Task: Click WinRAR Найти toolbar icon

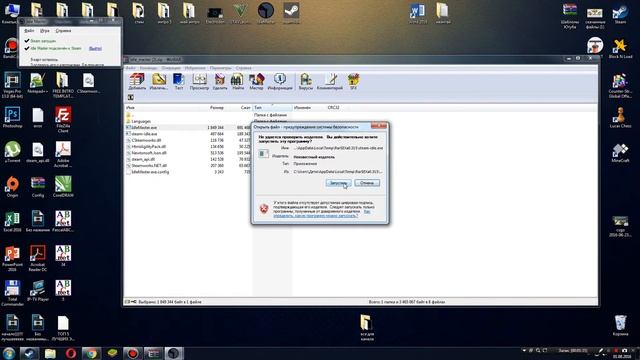Action: tap(237, 82)
